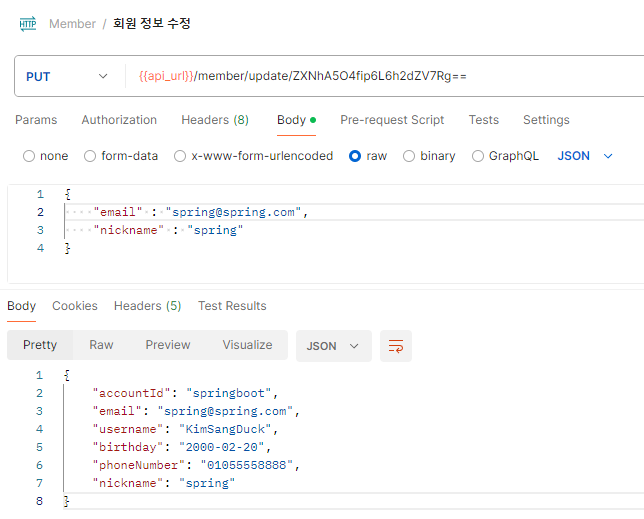Switch to the Params tab
644x519 pixels.
pos(36,120)
